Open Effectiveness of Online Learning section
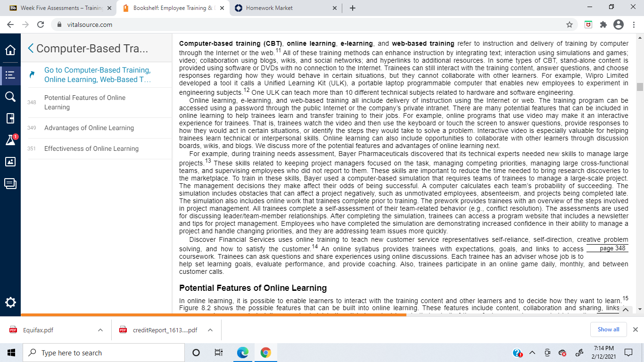This screenshot has height=362, width=644. (x=91, y=148)
